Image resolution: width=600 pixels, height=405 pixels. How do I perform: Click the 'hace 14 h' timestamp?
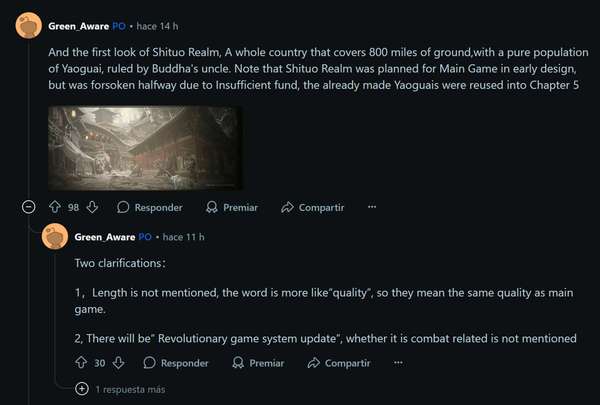point(154,24)
